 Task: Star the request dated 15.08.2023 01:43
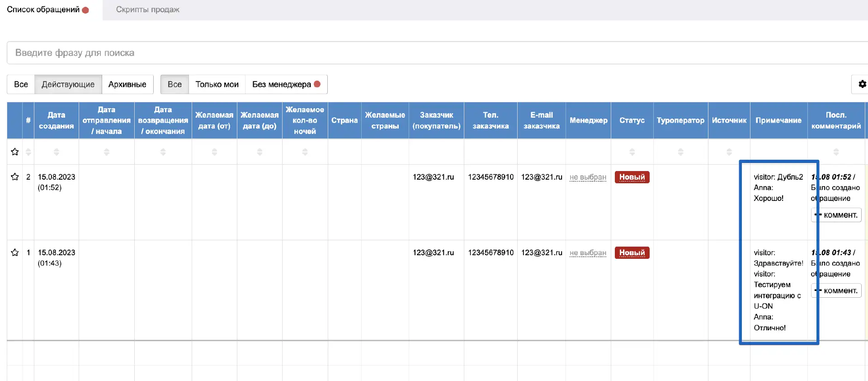pyautogui.click(x=15, y=252)
